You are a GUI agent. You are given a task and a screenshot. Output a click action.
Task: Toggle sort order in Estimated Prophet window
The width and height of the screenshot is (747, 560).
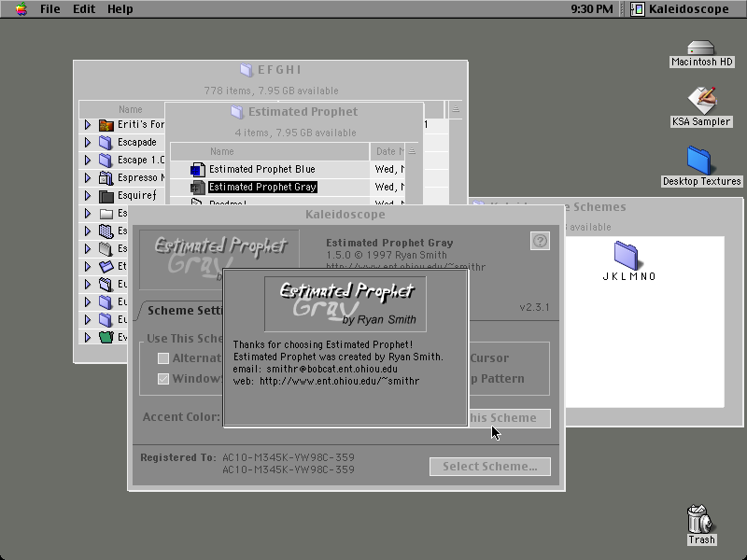coord(412,151)
